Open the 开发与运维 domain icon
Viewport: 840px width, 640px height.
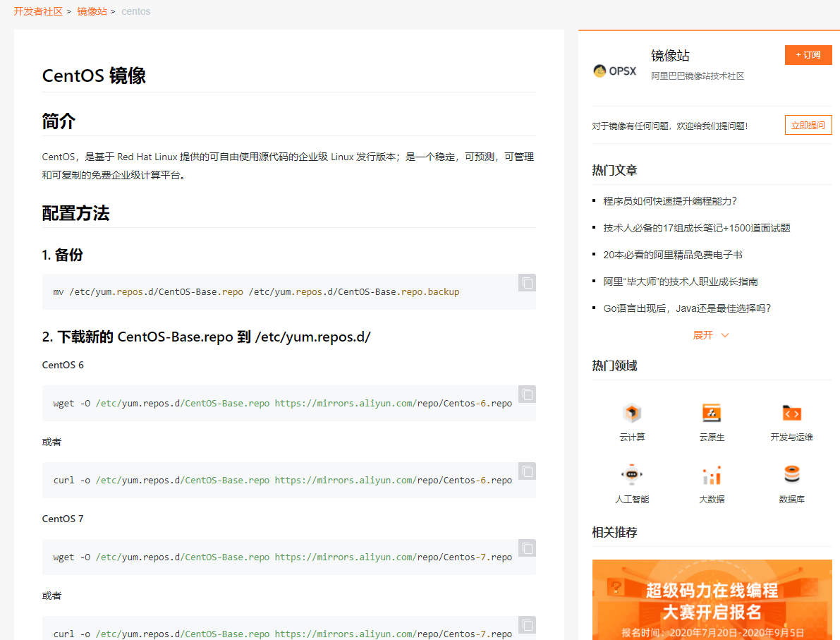791,413
